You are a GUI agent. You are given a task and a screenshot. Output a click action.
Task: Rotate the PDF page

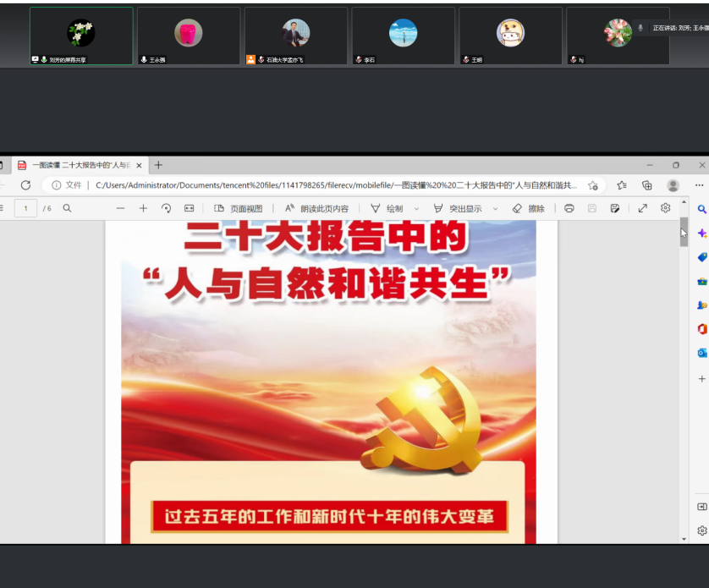point(166,208)
